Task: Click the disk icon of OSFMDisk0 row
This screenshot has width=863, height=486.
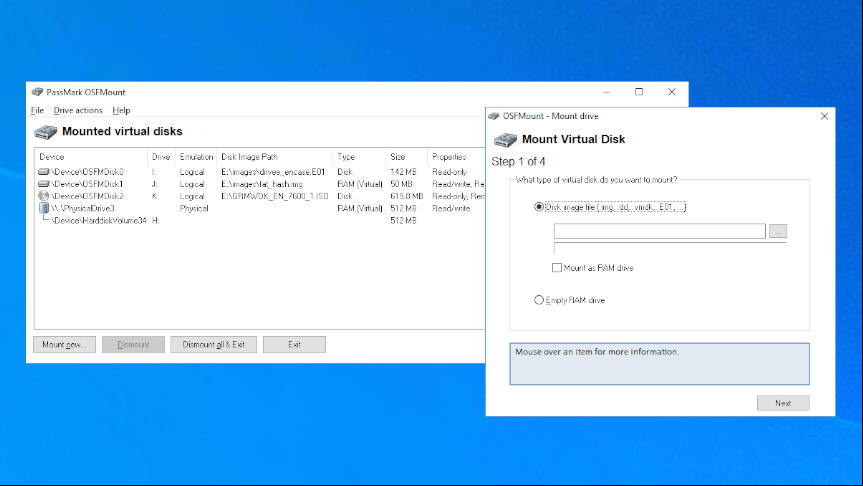Action: pyautogui.click(x=43, y=172)
